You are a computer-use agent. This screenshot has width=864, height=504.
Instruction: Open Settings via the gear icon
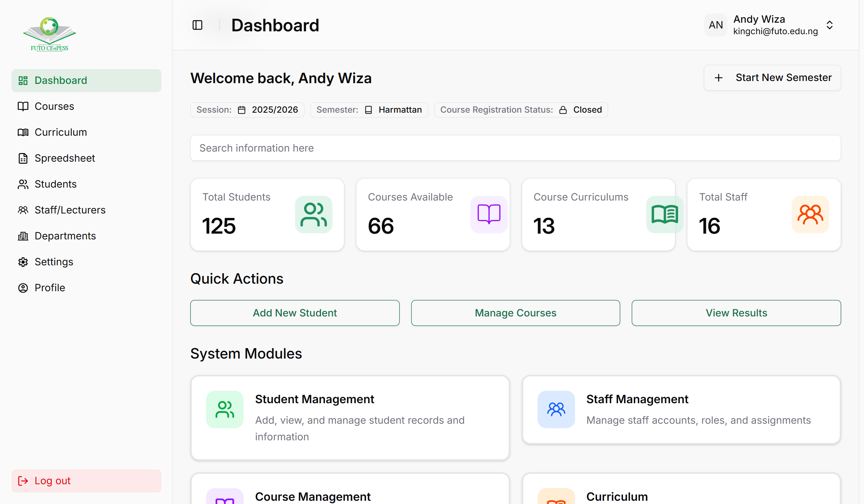pos(23,262)
